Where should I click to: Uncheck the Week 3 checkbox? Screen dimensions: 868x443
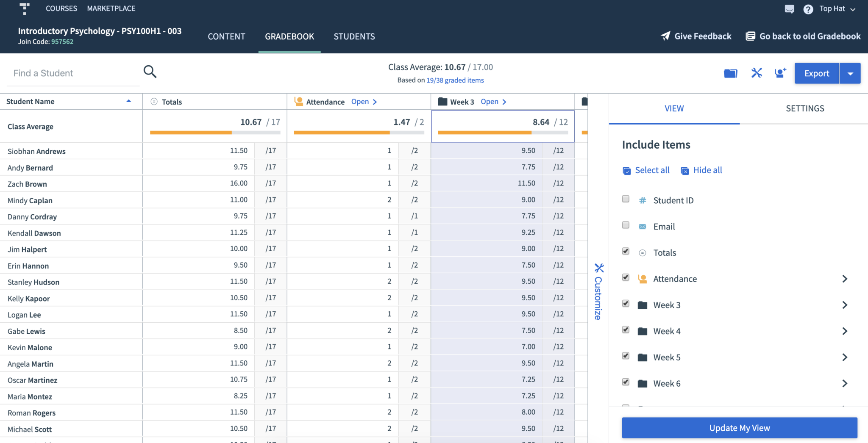pos(626,304)
